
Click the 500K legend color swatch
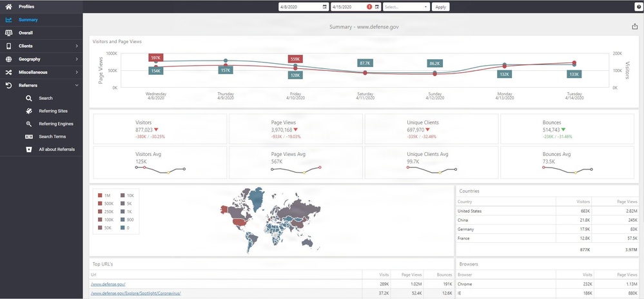(x=100, y=204)
